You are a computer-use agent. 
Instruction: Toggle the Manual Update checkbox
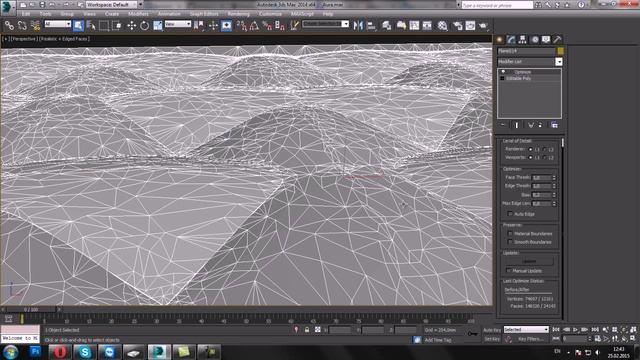pos(509,271)
